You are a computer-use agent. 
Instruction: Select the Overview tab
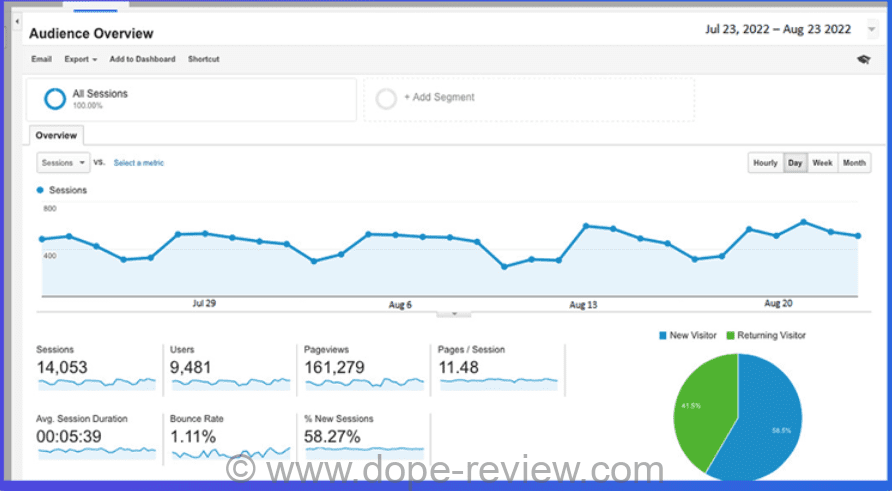[x=55, y=135]
